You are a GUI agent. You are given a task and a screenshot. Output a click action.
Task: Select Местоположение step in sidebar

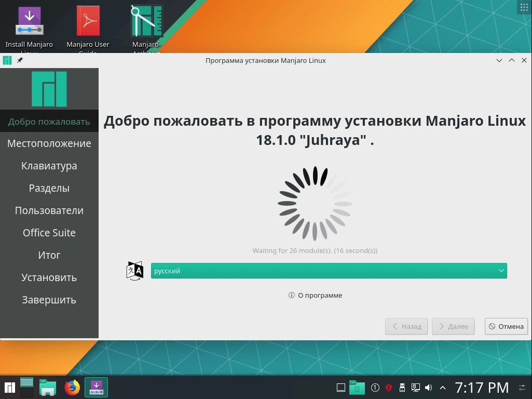[49, 143]
